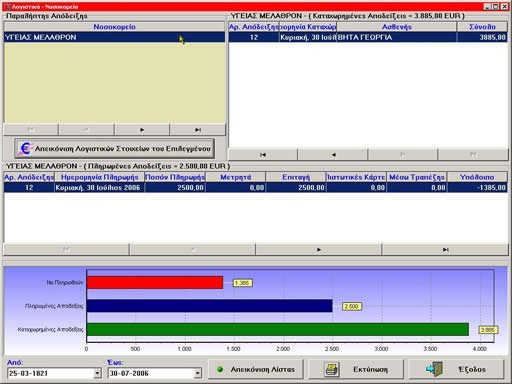Screen dimensions: 512x384
Task: Go to last record in hospital list
Action: pos(198,130)
